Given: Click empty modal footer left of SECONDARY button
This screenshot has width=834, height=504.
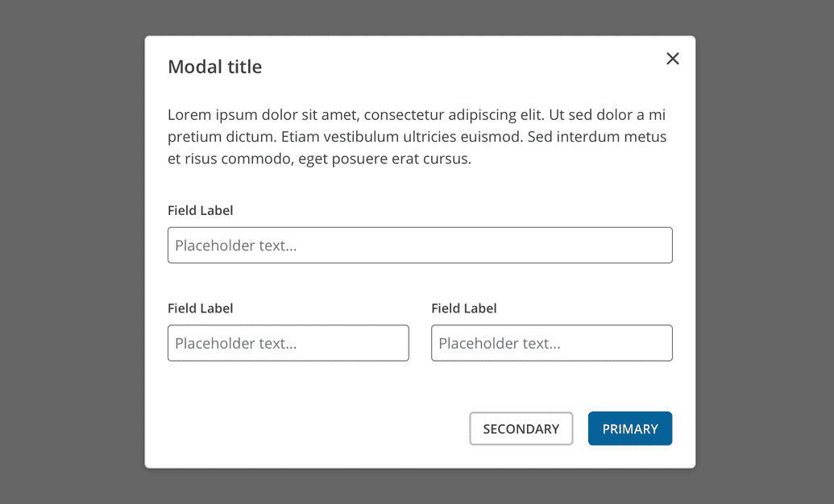Looking at the screenshot, I should coord(314,429).
